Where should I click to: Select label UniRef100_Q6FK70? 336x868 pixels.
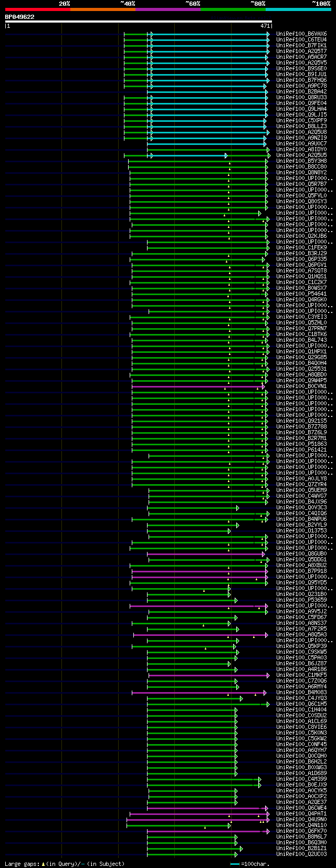(301, 831)
